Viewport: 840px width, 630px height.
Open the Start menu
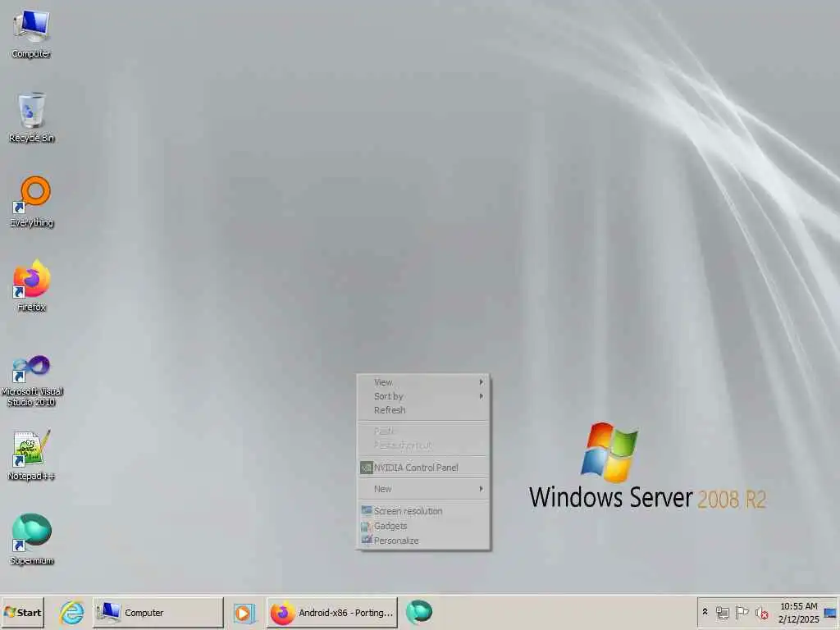[22, 612]
